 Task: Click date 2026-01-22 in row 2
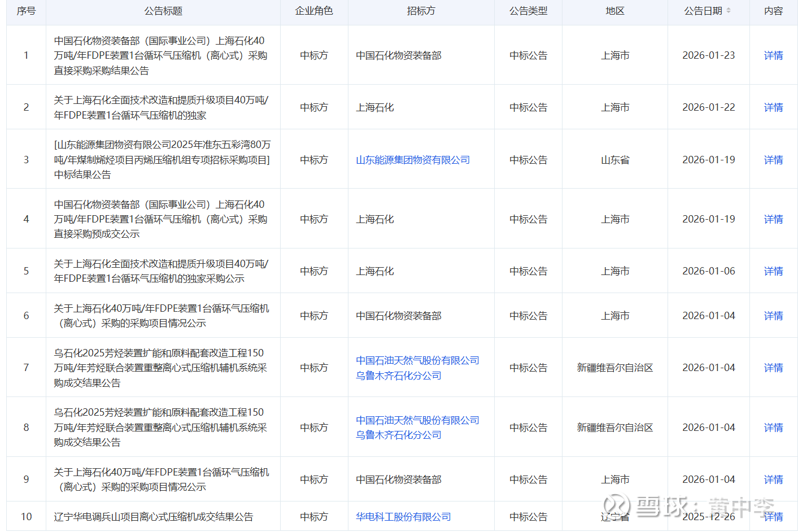click(709, 107)
